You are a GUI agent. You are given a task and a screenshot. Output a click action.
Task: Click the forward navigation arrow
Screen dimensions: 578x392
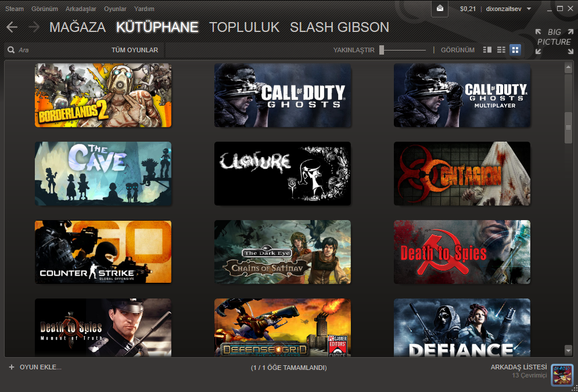click(34, 27)
